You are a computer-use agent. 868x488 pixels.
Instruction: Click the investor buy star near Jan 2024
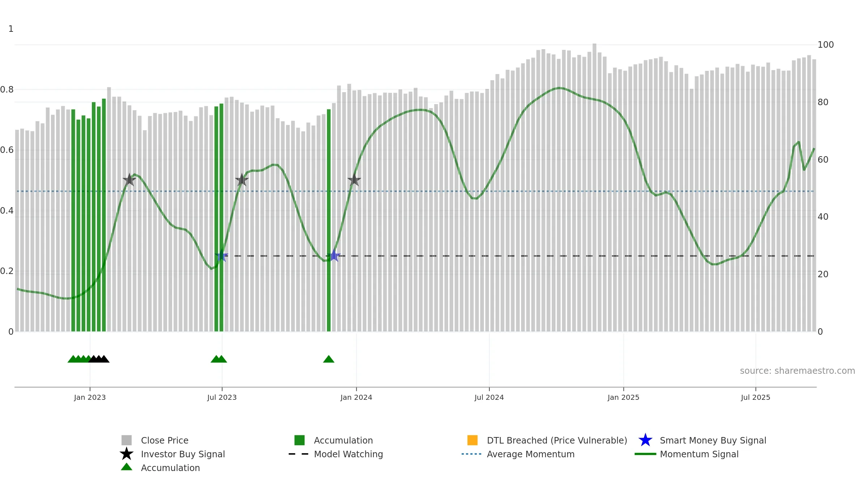click(x=354, y=180)
